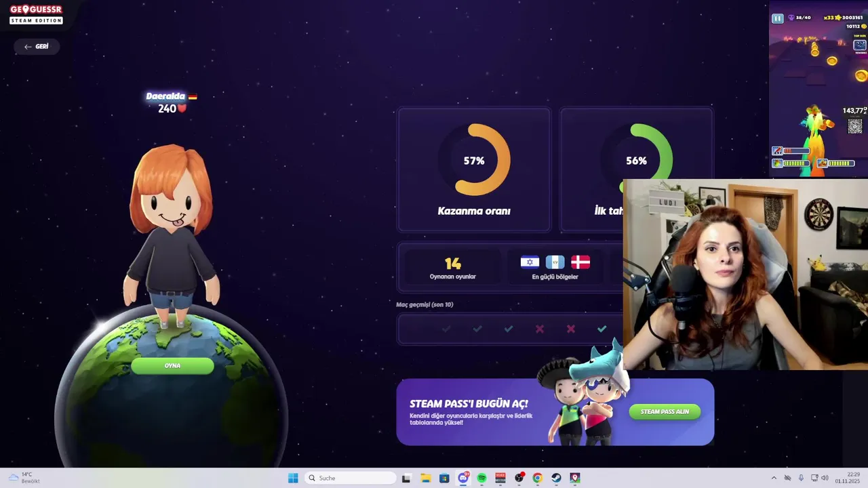This screenshot has height=488, width=868.
Task: Click the Suche taskbar search box
Action: [x=350, y=478]
